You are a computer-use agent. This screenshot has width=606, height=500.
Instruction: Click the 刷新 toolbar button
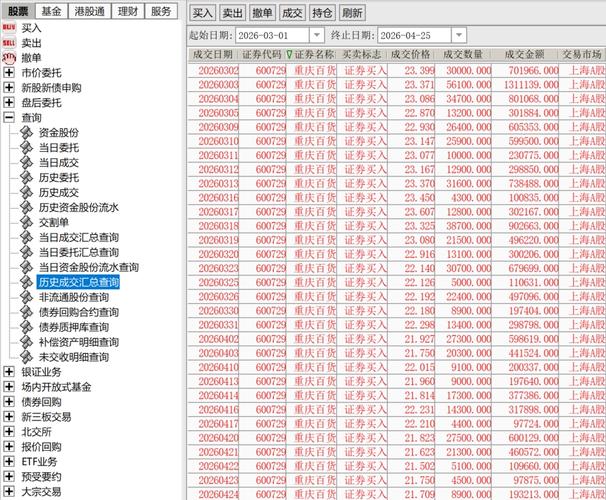[x=352, y=13]
